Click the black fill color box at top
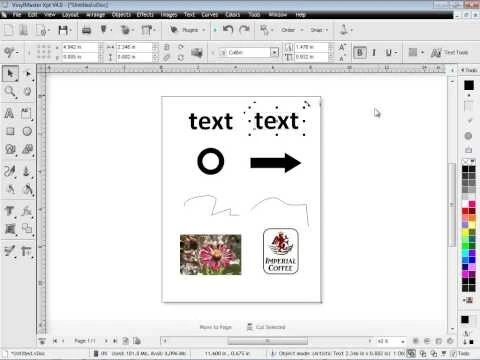This screenshot has width=480, height=360. pyautogui.click(x=469, y=85)
